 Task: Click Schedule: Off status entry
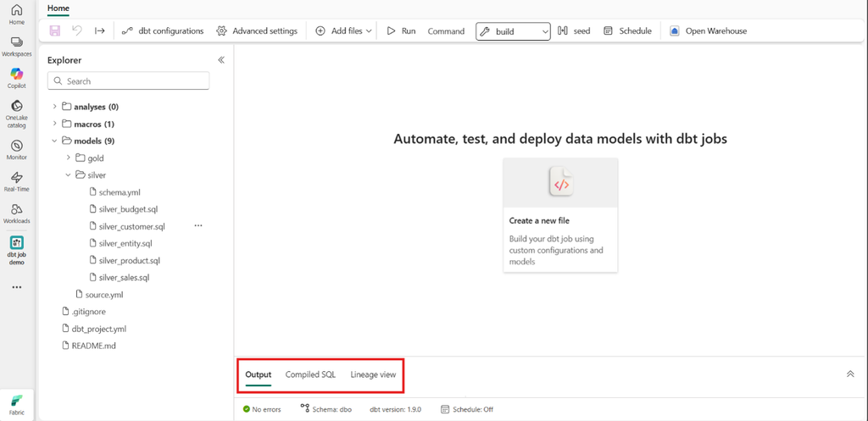(x=467, y=410)
